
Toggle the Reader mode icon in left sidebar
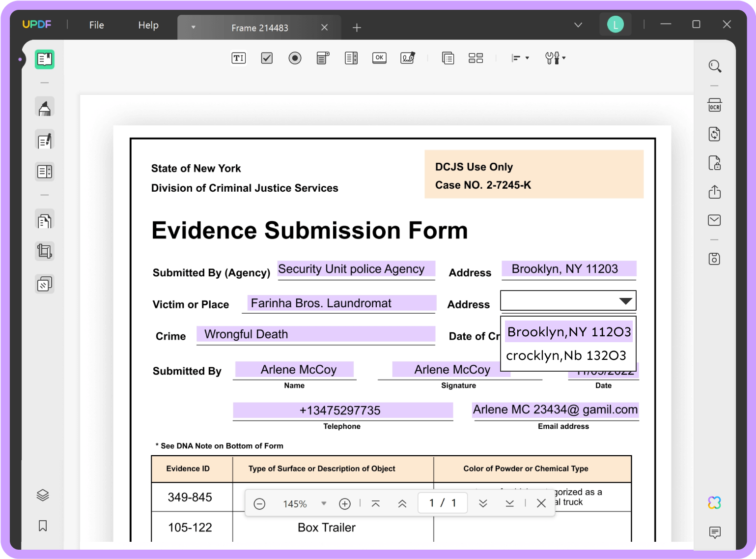coord(45,59)
